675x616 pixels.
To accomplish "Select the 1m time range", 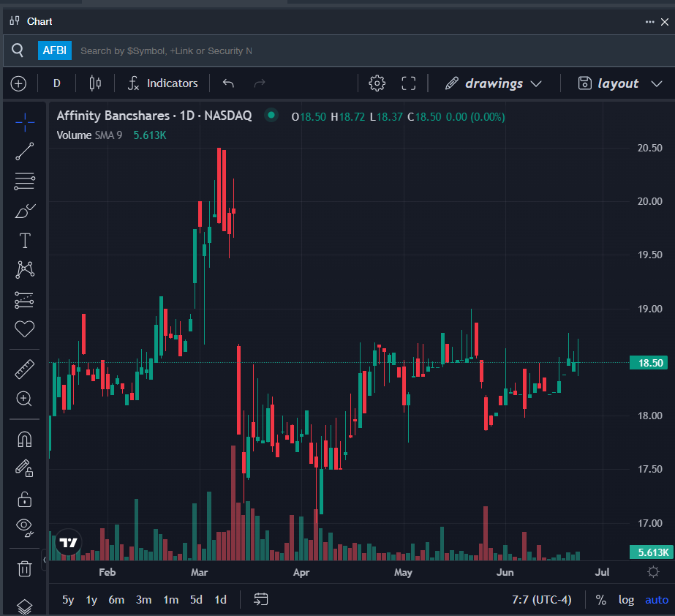I will coord(171,600).
